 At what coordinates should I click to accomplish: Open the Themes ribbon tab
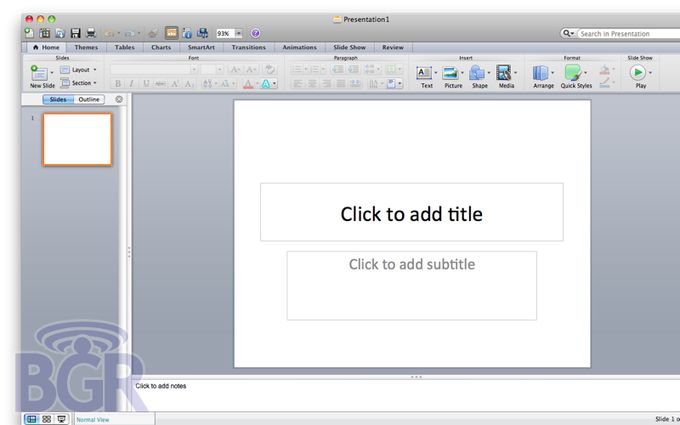click(86, 47)
